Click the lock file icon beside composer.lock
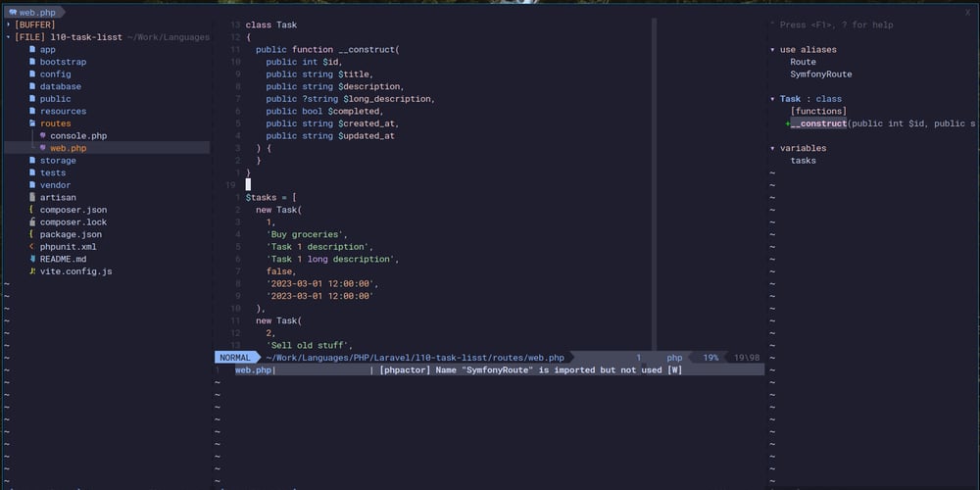This screenshot has height=490, width=980. click(x=32, y=222)
